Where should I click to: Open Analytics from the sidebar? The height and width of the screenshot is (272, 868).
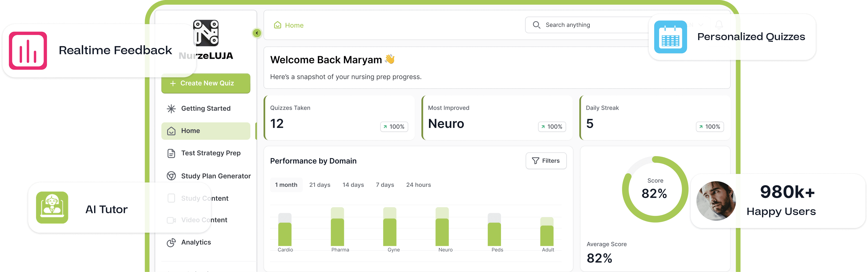tap(196, 242)
